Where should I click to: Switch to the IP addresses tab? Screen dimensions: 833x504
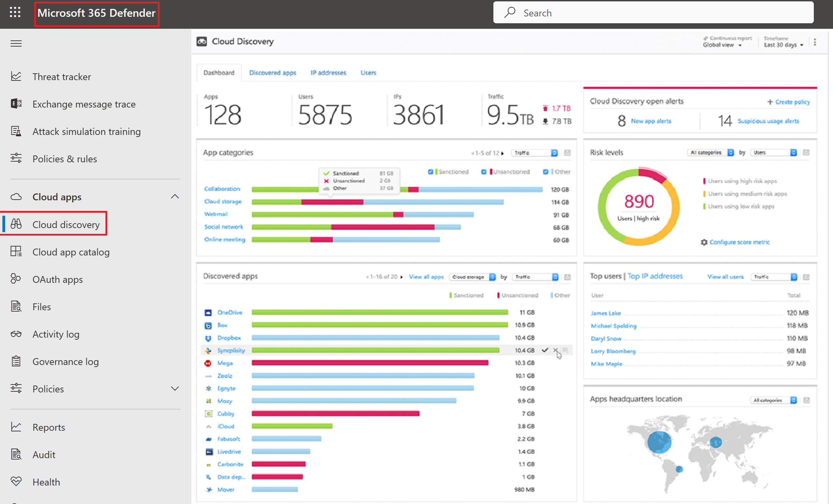(x=328, y=73)
